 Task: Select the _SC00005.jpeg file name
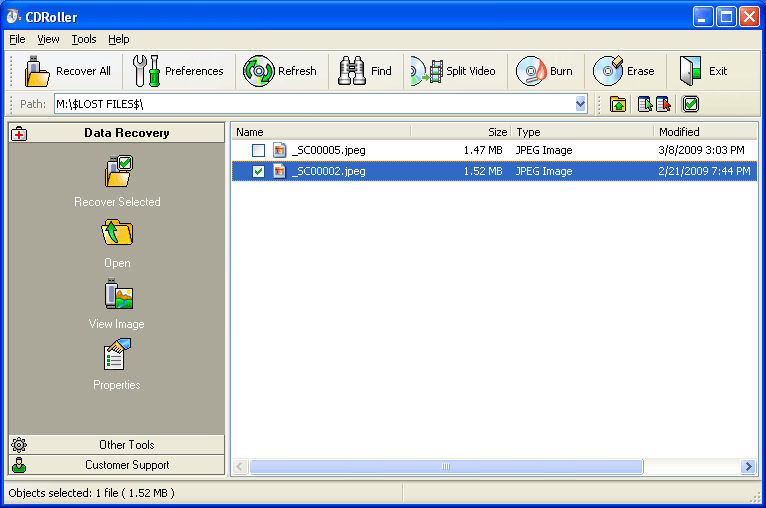pos(328,150)
